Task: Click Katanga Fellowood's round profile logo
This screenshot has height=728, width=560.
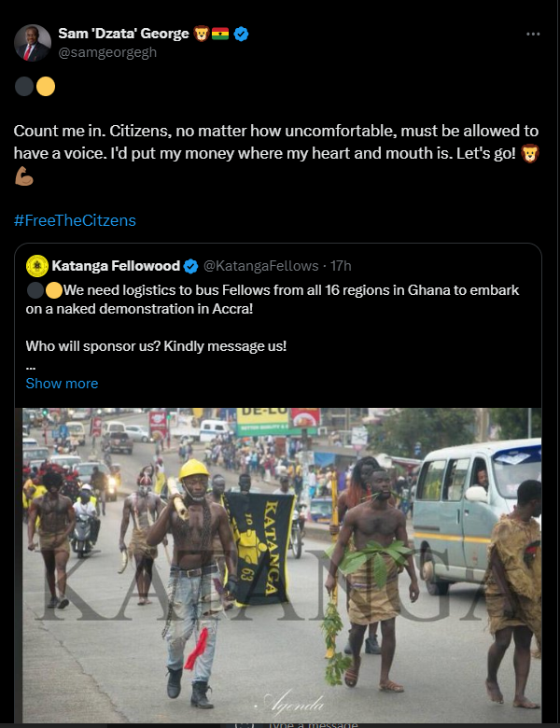Action: 37,266
